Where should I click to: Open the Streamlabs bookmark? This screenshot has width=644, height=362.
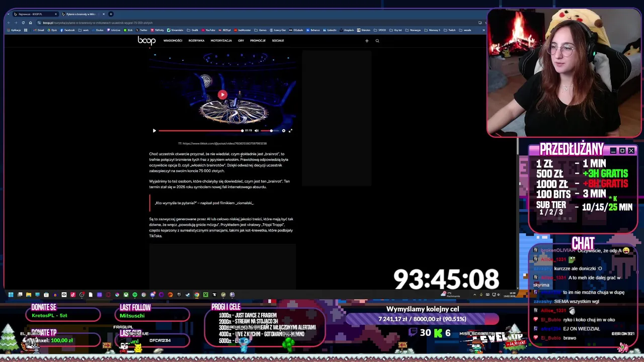click(x=175, y=30)
